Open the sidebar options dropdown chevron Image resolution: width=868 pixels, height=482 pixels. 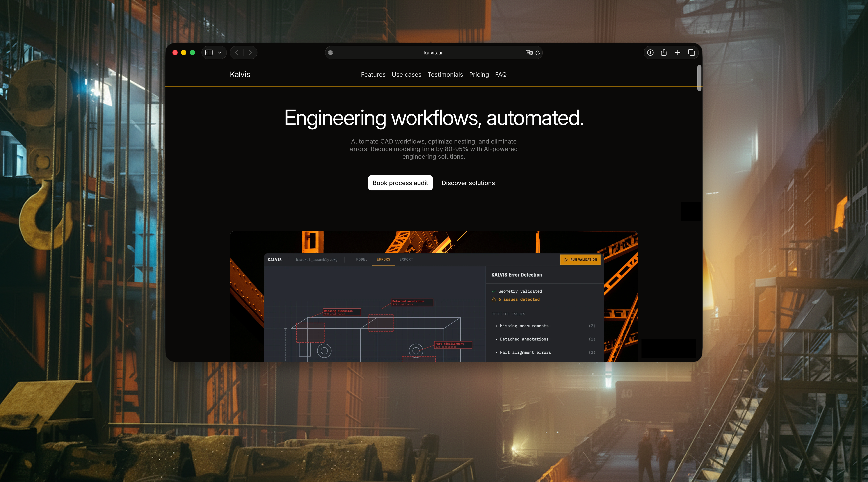[x=220, y=52]
